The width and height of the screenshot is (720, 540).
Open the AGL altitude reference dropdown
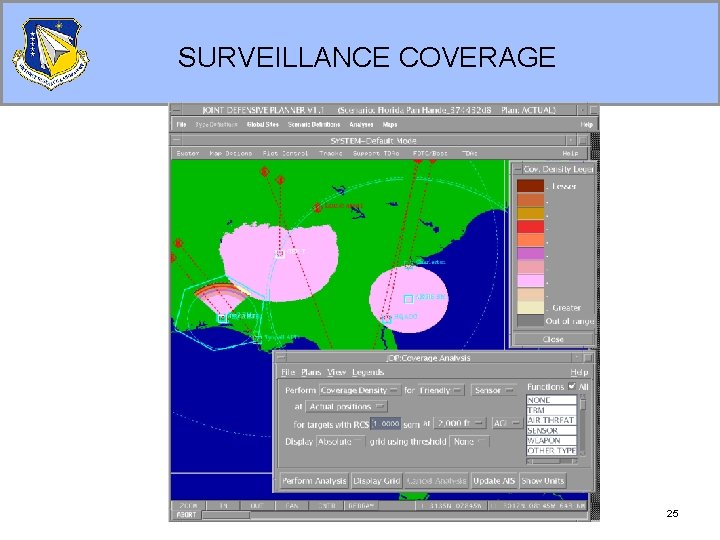(507, 423)
